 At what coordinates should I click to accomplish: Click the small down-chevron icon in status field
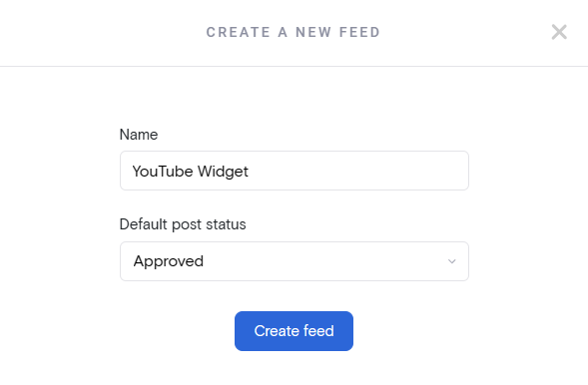pos(452,261)
